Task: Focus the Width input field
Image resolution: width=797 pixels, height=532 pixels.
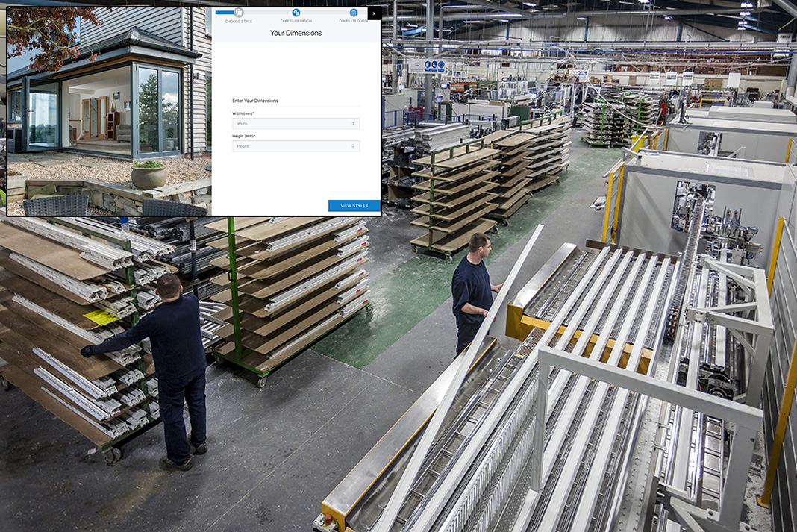Action: (x=291, y=124)
